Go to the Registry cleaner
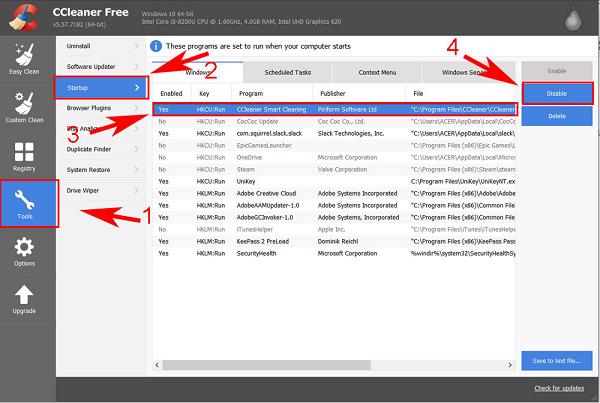The height and width of the screenshot is (403, 600). pyautogui.click(x=23, y=156)
